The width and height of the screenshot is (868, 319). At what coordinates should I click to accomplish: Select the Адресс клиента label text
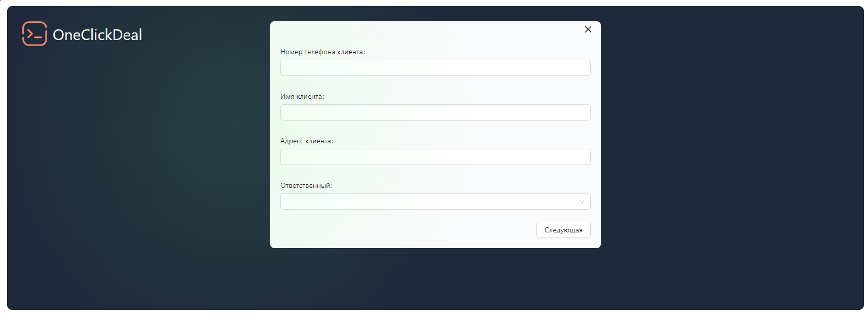307,141
